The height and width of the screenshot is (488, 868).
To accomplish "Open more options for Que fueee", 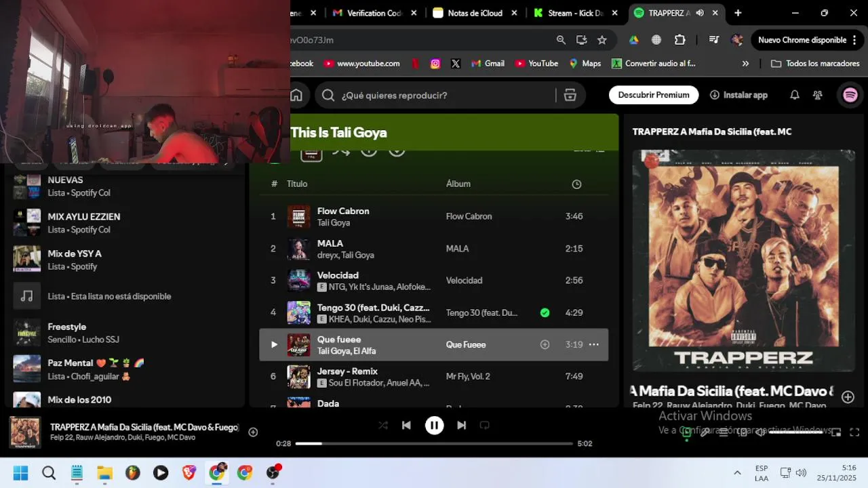I will pyautogui.click(x=593, y=344).
